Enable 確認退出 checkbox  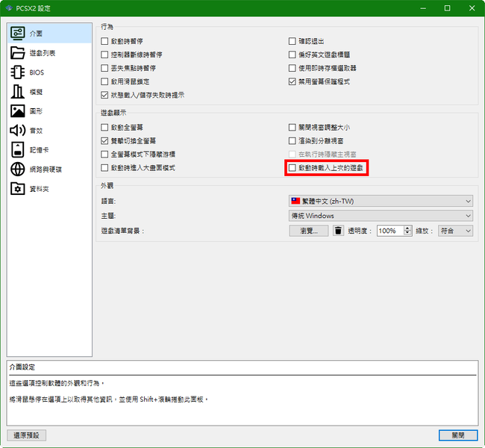[x=292, y=41]
